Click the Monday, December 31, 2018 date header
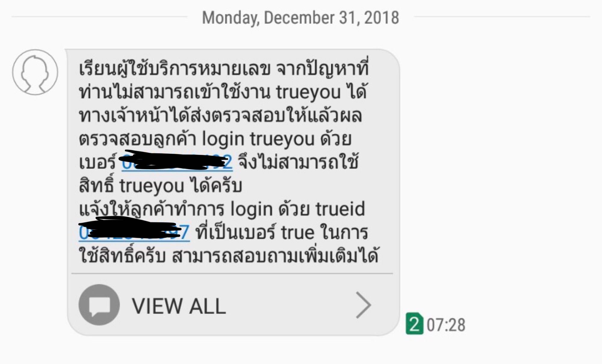Screen dimensions: 602x364 click(300, 17)
